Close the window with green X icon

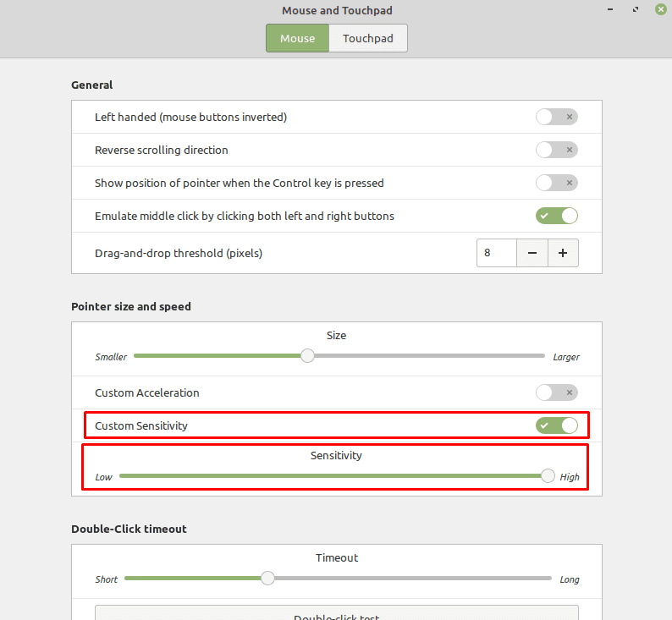(x=661, y=9)
